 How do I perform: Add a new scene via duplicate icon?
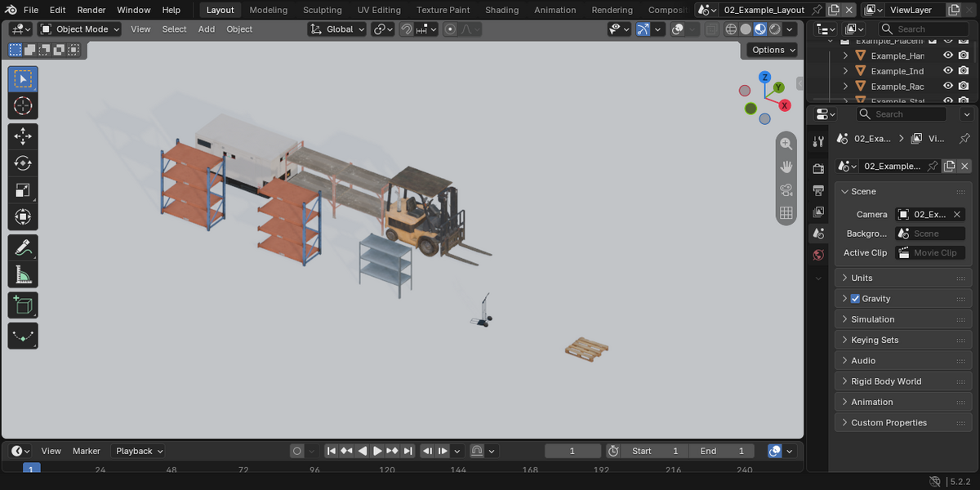833,10
